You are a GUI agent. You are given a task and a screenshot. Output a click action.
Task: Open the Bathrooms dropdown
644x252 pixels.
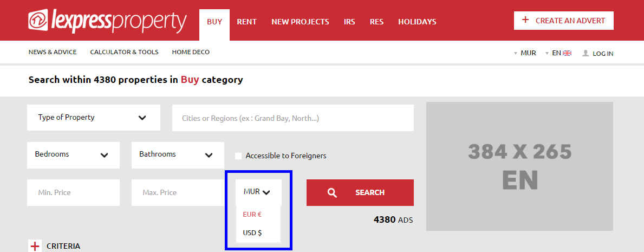point(178,155)
